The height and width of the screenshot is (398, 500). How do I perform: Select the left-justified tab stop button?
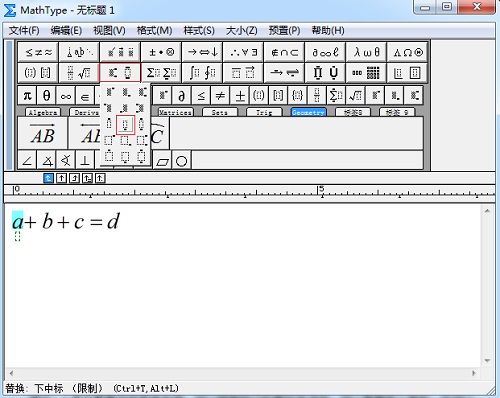pyautogui.click(x=49, y=178)
